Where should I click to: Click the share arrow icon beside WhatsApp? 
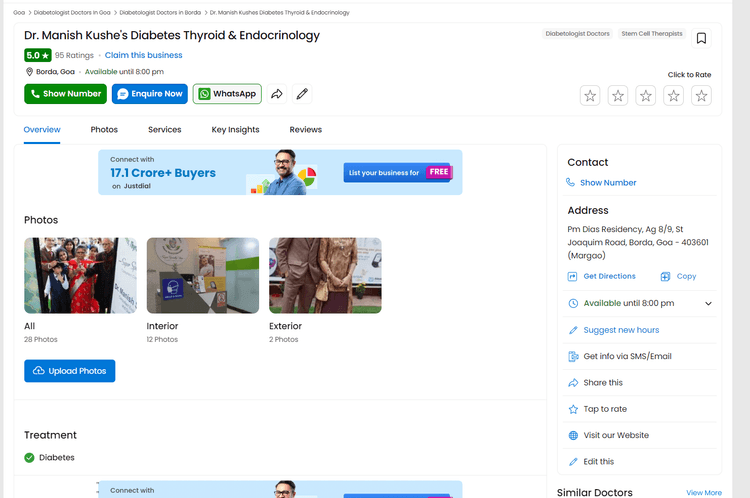coord(277,94)
